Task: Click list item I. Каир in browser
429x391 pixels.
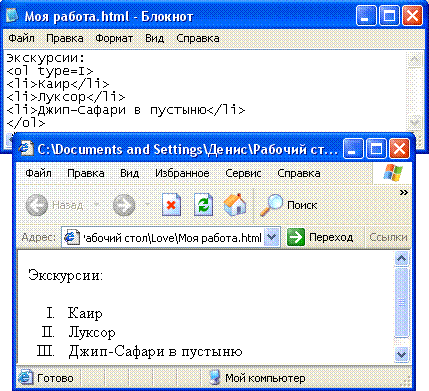Action: [x=74, y=313]
